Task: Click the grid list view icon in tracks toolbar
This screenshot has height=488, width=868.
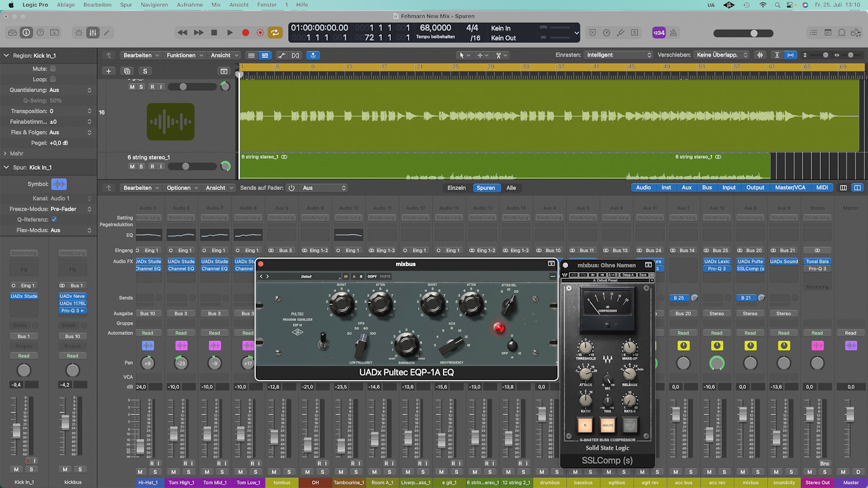Action: click(x=251, y=55)
